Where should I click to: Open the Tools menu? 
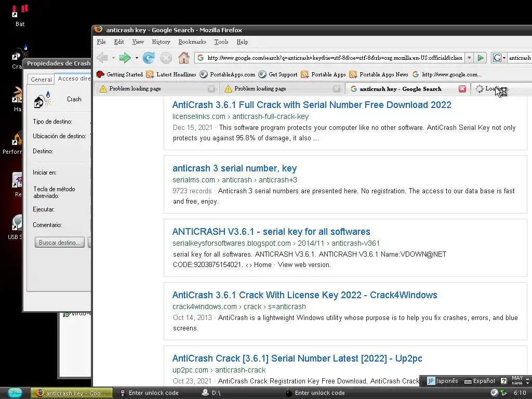pos(221,42)
